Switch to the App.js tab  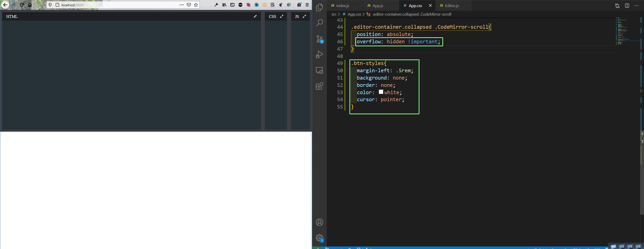pyautogui.click(x=381, y=6)
